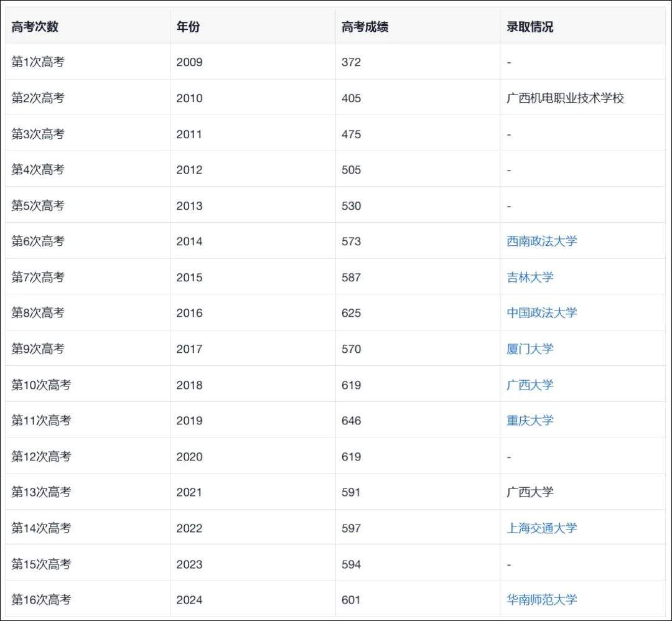672x621 pixels.
Task: Select the 第2次高考 cell
Action: [x=88, y=98]
